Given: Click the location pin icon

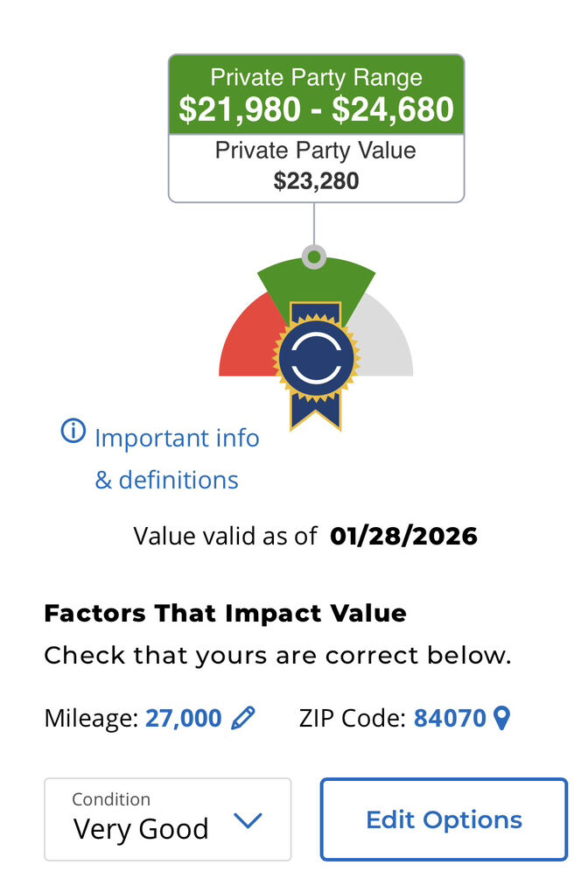Looking at the screenshot, I should [501, 719].
